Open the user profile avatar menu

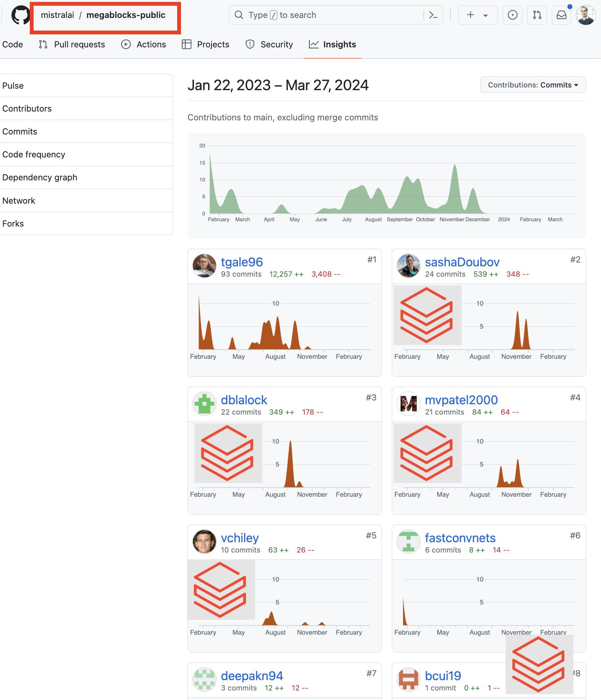pos(586,15)
